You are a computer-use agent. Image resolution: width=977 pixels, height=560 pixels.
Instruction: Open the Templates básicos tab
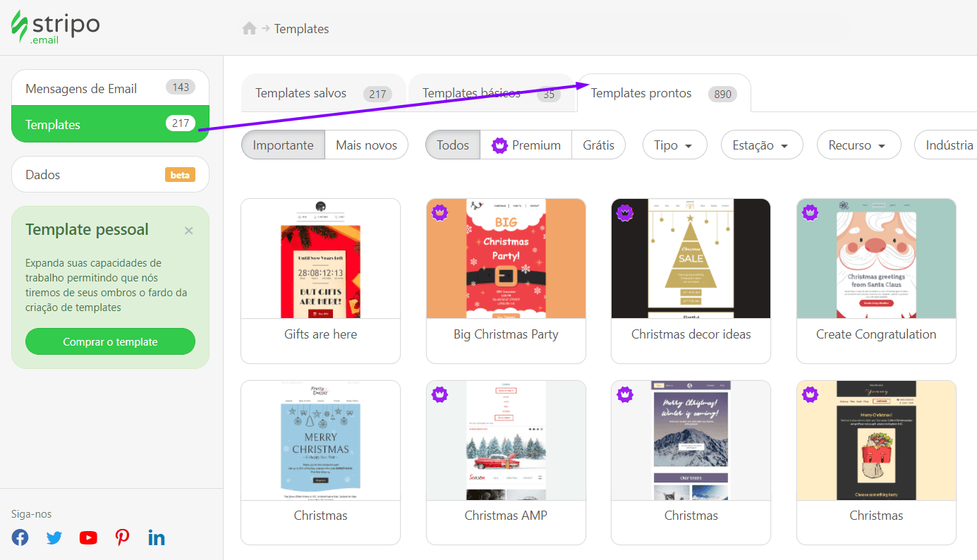pyautogui.click(x=472, y=92)
